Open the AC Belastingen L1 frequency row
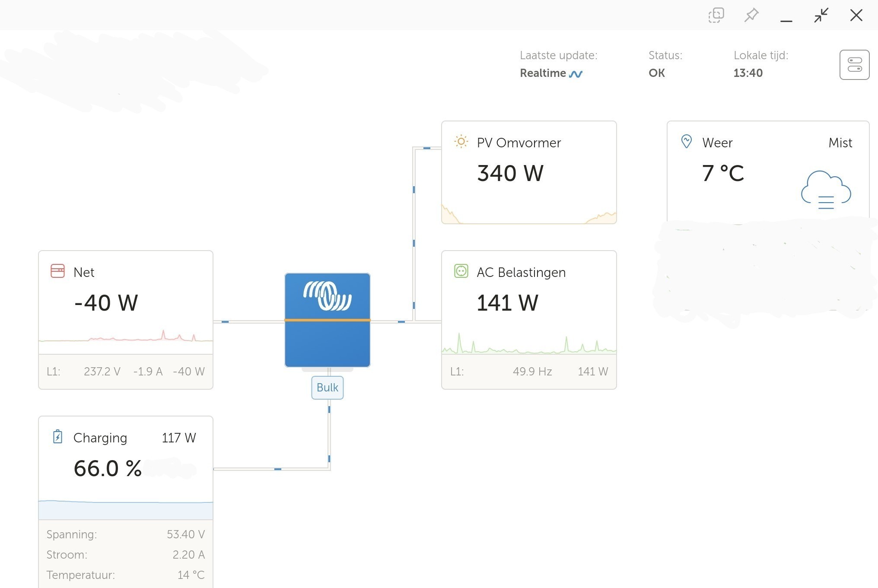 528,372
